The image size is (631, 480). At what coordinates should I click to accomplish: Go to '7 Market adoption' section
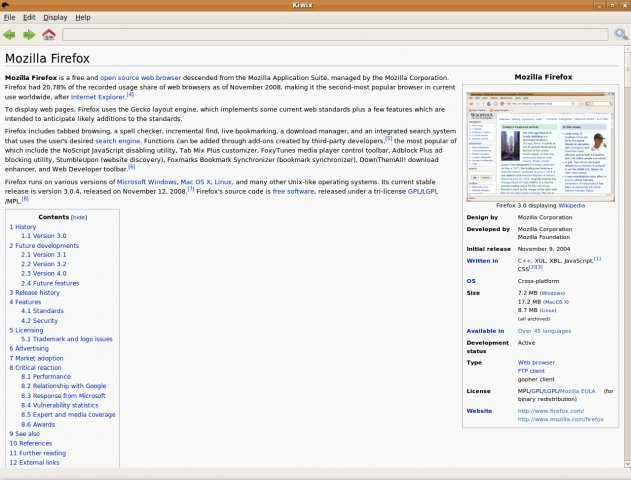36,358
